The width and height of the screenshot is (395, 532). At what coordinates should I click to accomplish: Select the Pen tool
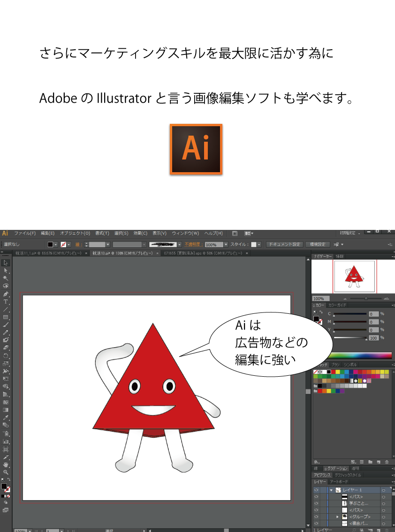(6, 294)
